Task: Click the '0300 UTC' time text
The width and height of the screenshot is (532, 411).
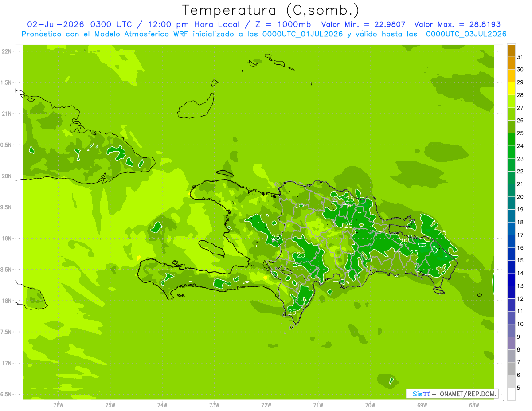Action: [110, 24]
